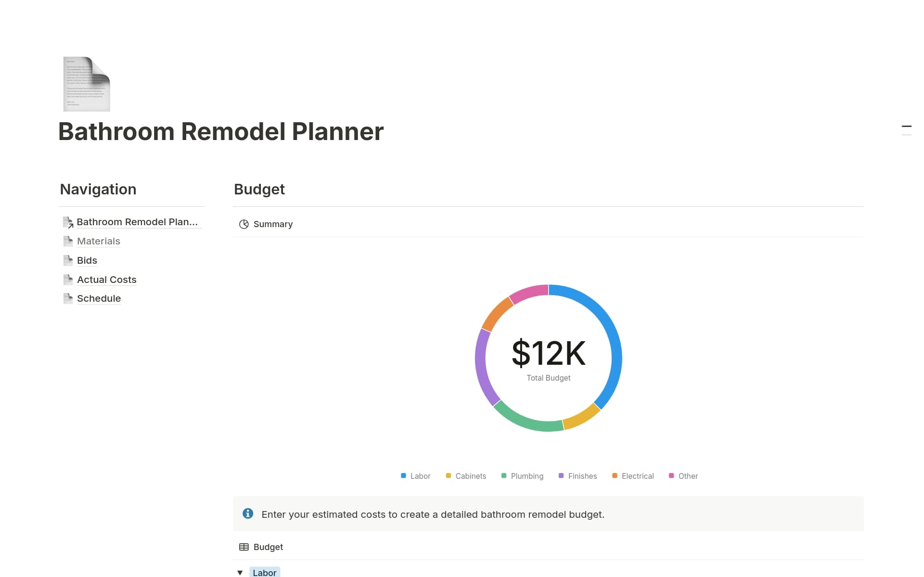Toggle the Electrical series in the chart legend

pos(633,476)
